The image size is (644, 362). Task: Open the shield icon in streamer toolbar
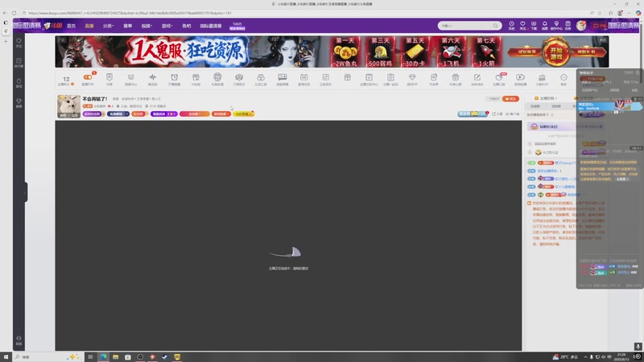pyautogui.click(x=109, y=77)
